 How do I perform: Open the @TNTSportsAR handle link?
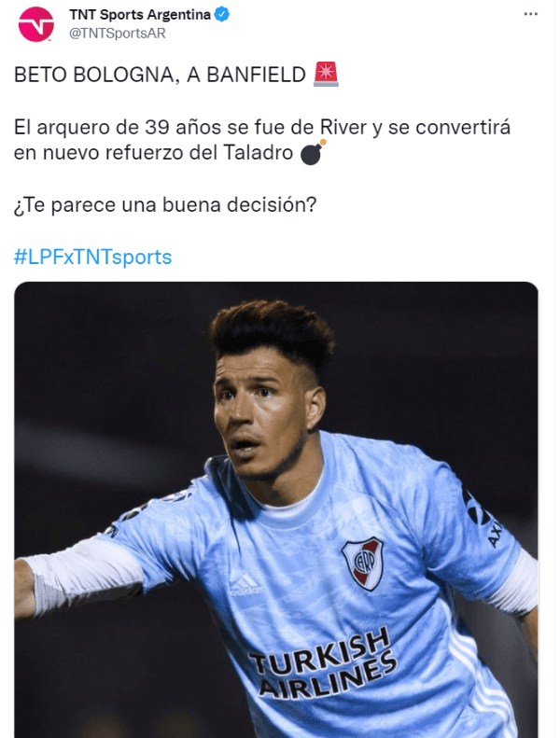point(118,34)
